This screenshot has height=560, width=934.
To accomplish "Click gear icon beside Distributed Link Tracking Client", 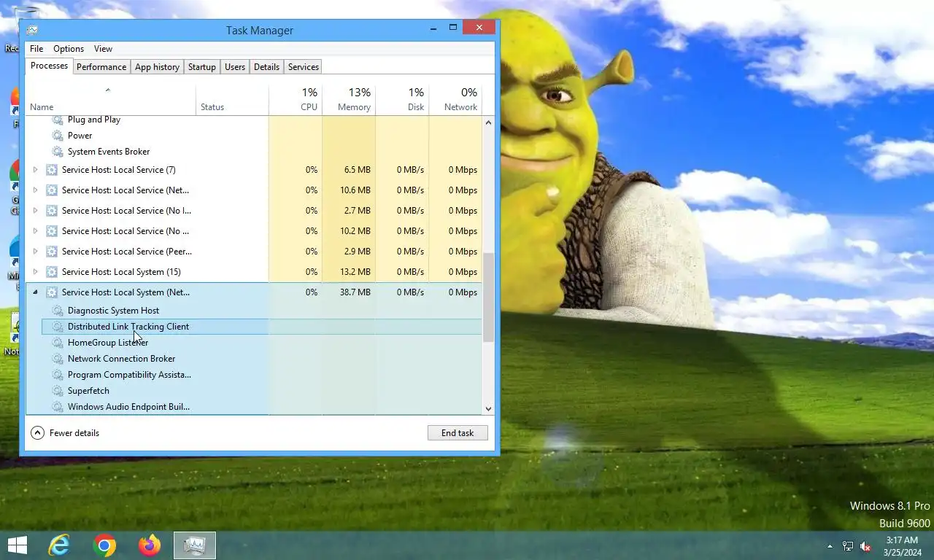I will pyautogui.click(x=58, y=327).
